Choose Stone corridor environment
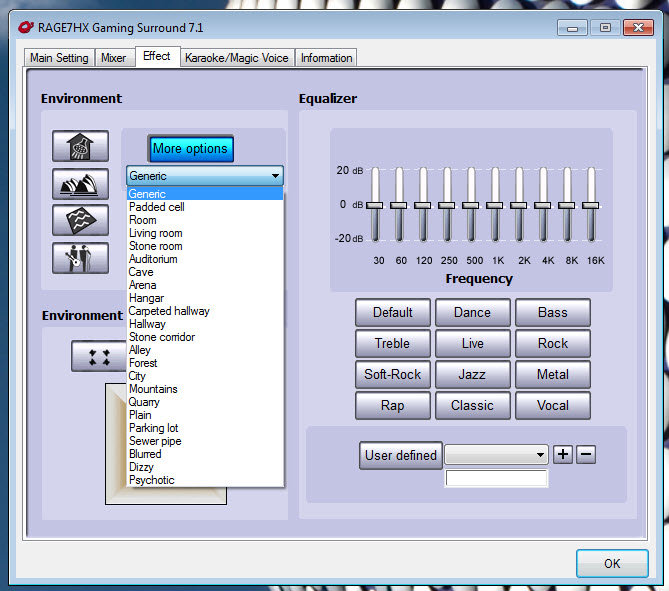Viewport: 669px width, 591px height. [205, 337]
